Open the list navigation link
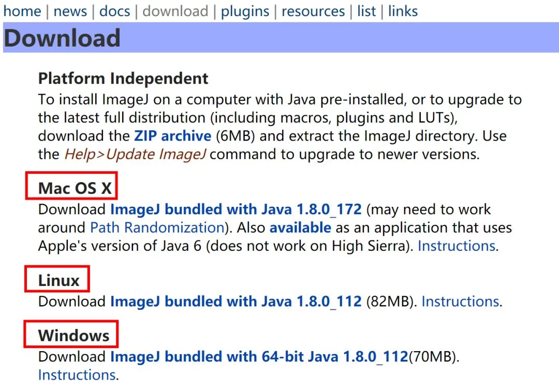The width and height of the screenshot is (559, 392). pyautogui.click(x=366, y=11)
